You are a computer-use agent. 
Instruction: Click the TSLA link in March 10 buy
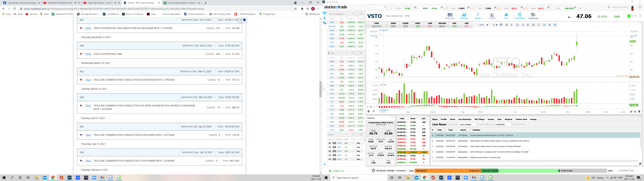click(88, 80)
